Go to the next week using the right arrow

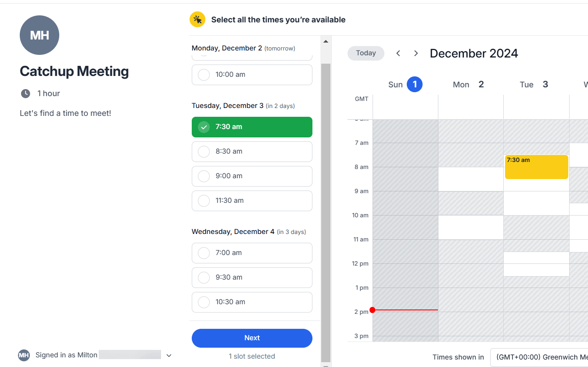point(416,53)
